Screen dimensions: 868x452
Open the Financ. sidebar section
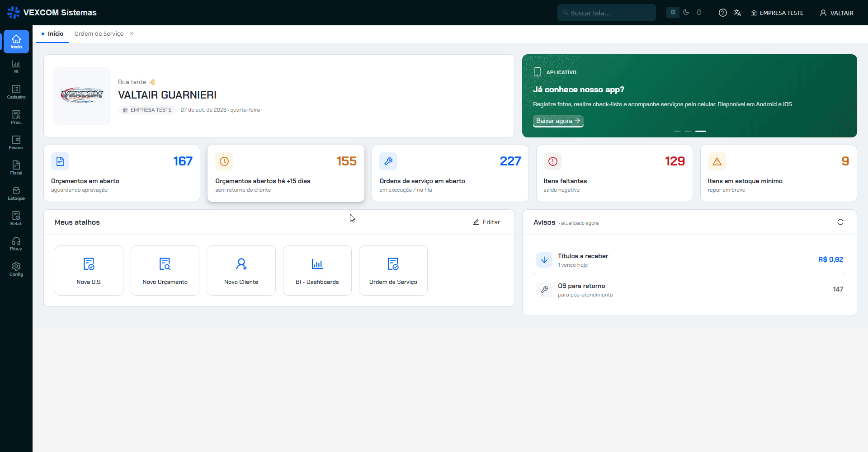(16, 143)
